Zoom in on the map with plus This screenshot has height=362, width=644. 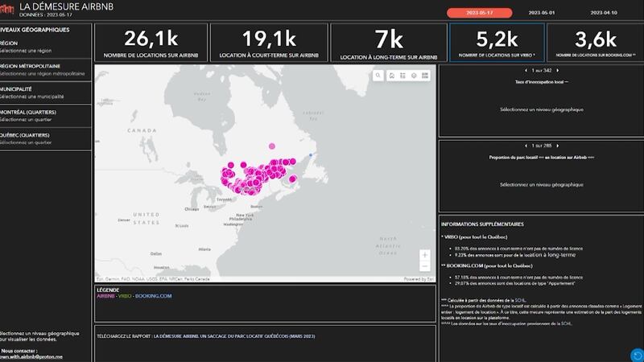tap(424, 254)
